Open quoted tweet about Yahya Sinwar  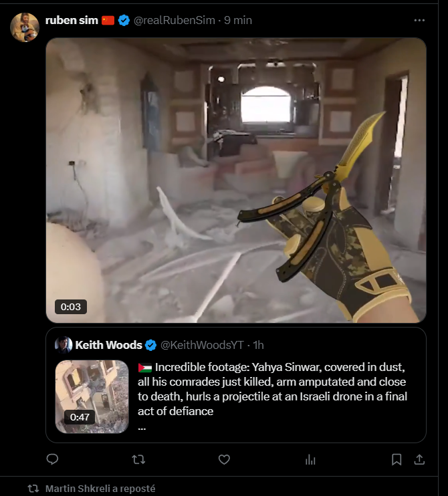(x=236, y=385)
